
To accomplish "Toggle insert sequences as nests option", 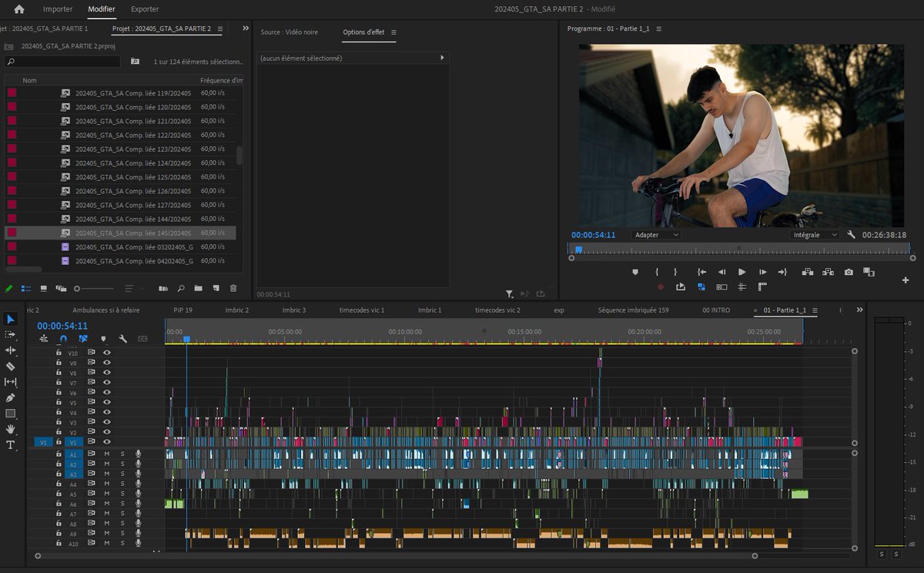I will click(43, 338).
